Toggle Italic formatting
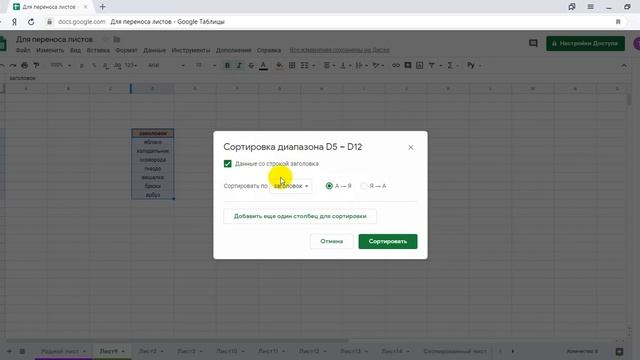 pyautogui.click(x=239, y=65)
